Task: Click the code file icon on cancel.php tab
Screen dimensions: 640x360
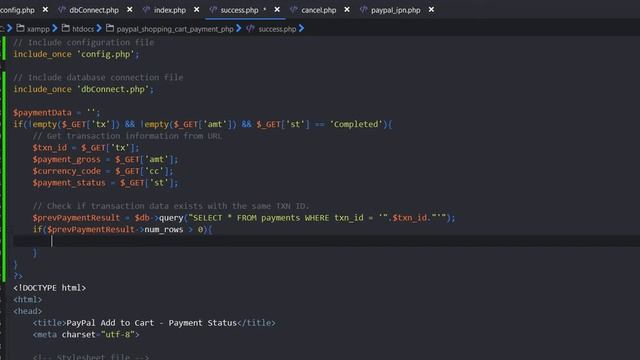Action: point(294,9)
